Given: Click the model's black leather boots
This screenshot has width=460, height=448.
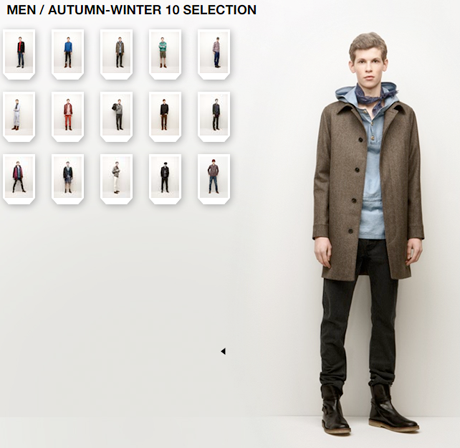Looking at the screenshot, I should [369, 409].
